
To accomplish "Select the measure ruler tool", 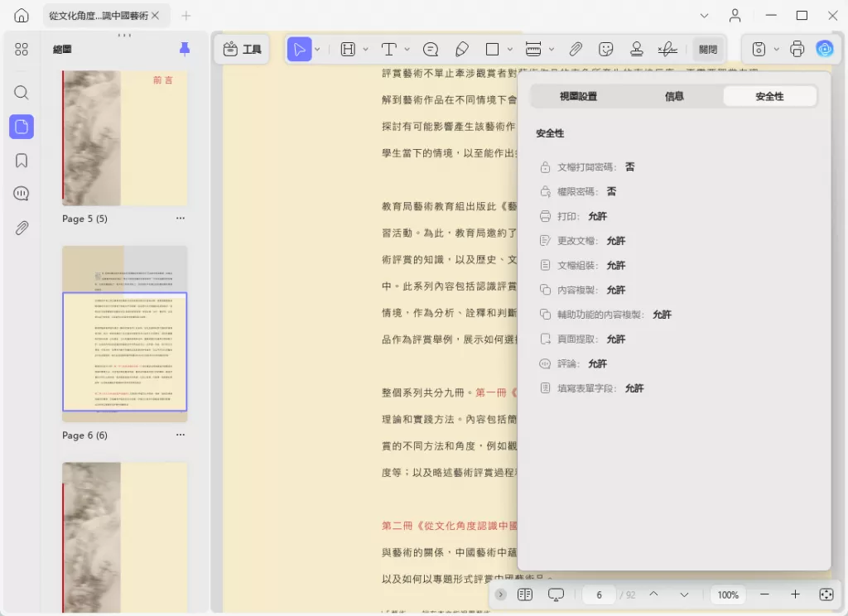I will (533, 49).
